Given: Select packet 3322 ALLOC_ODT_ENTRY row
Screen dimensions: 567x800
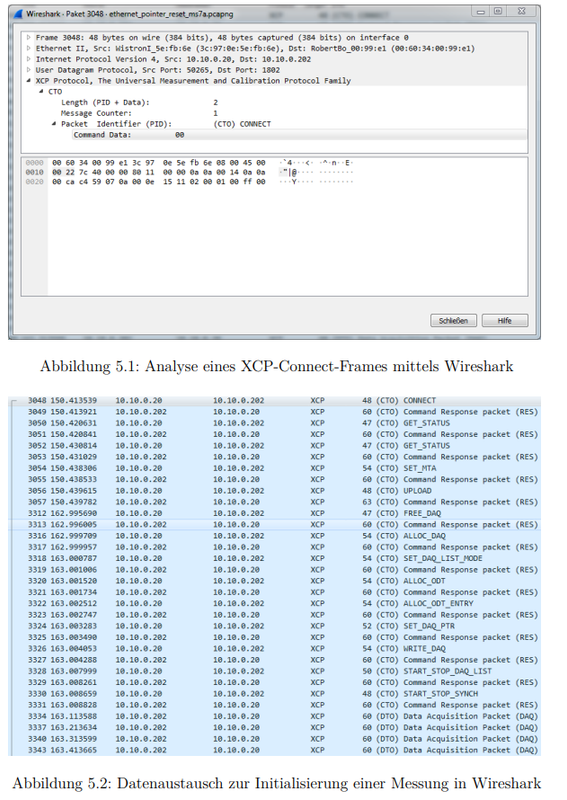Looking at the screenshot, I should (275, 603).
